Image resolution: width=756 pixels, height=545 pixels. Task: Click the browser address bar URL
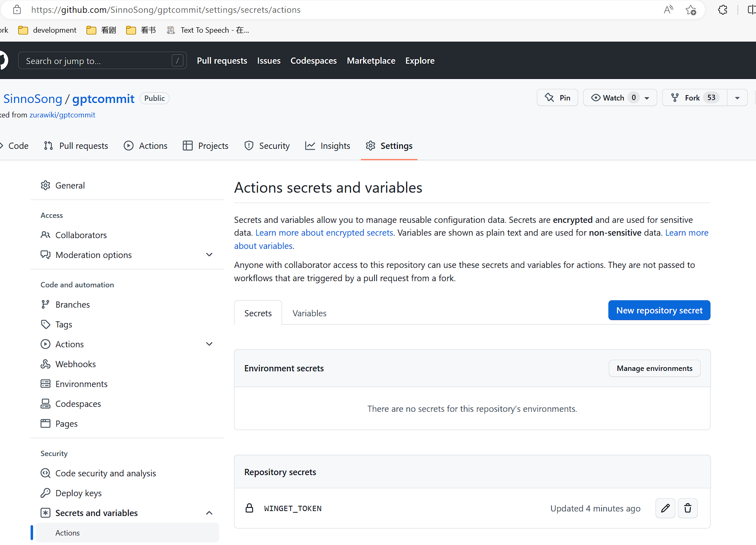pos(166,10)
